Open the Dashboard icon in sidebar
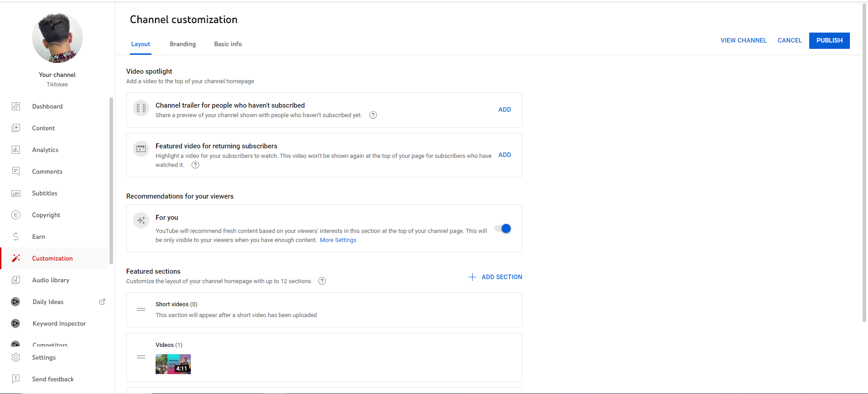The height and width of the screenshot is (394, 868). pyautogui.click(x=16, y=106)
